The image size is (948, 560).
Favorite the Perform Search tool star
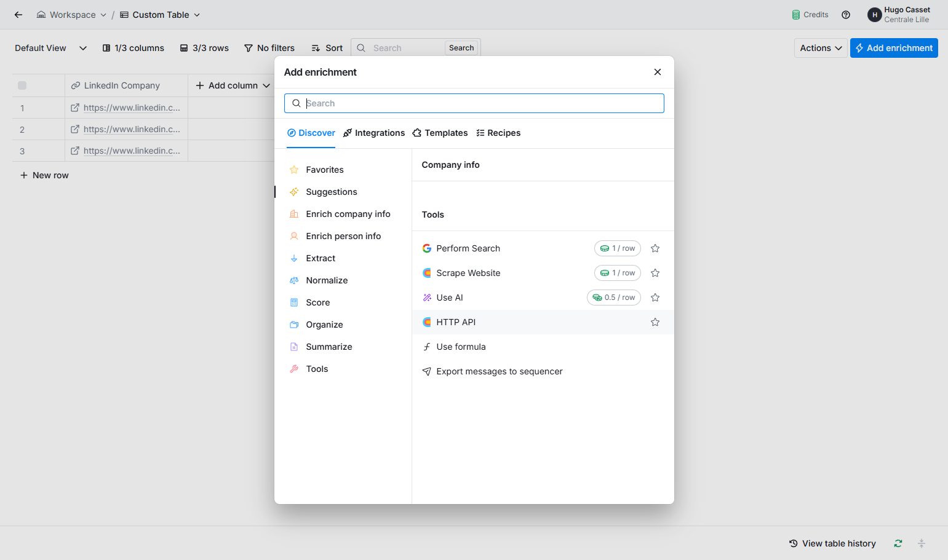pos(655,248)
